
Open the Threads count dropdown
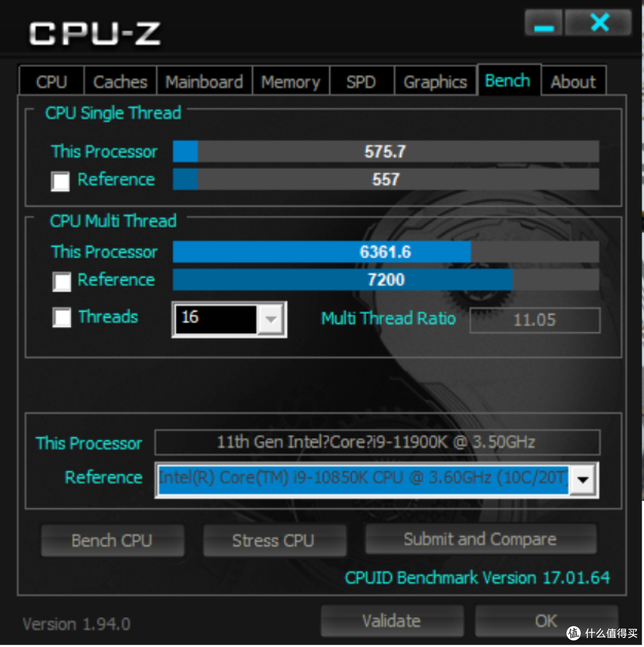pyautogui.click(x=271, y=320)
